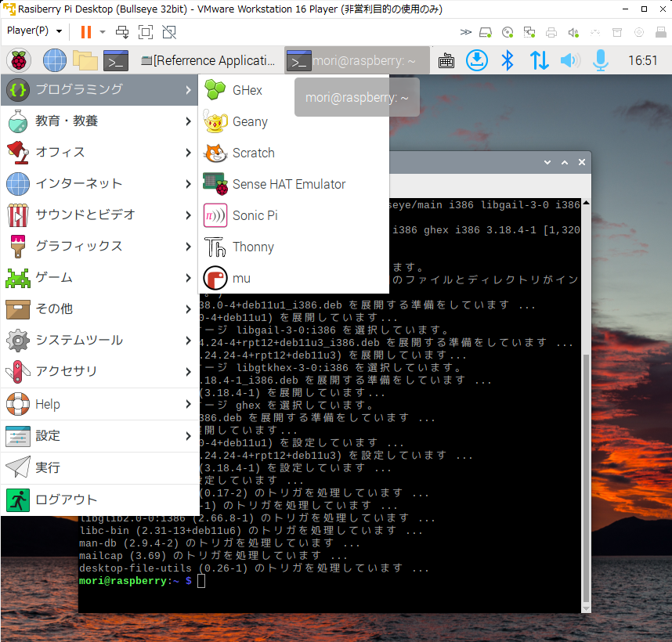The image size is (672, 642).
Task: Click terminal line 'desktop-file-utils (0.26-1)'
Action: click(254, 568)
